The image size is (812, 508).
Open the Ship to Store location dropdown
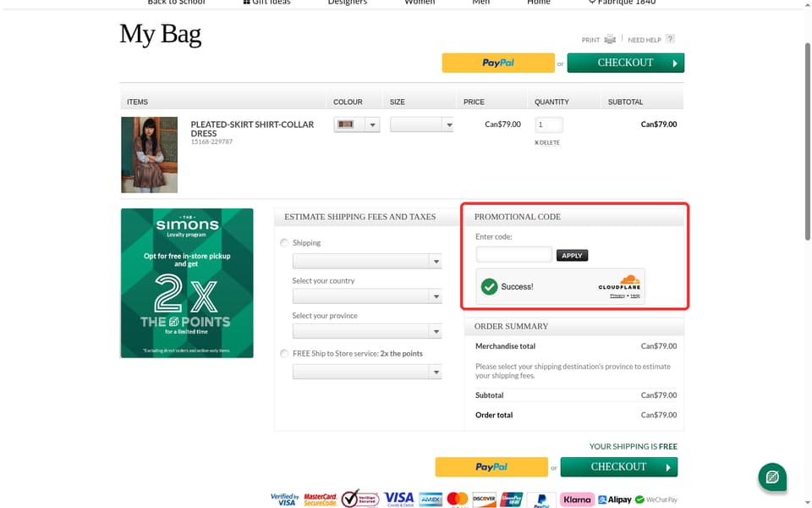[366, 372]
